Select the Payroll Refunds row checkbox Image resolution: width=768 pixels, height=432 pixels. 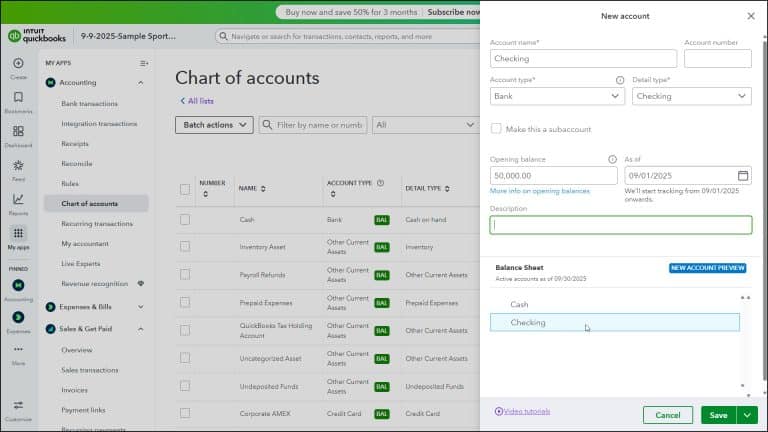(x=185, y=274)
